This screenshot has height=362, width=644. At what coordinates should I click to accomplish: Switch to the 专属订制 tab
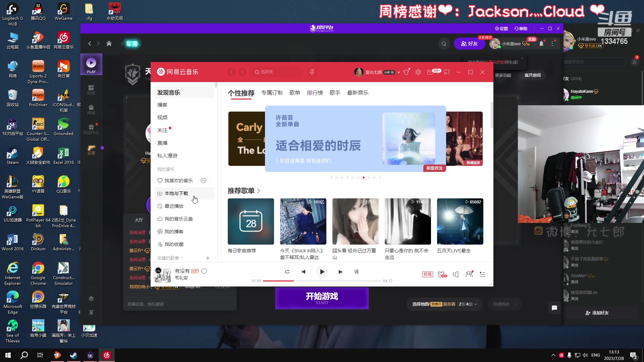point(272,93)
